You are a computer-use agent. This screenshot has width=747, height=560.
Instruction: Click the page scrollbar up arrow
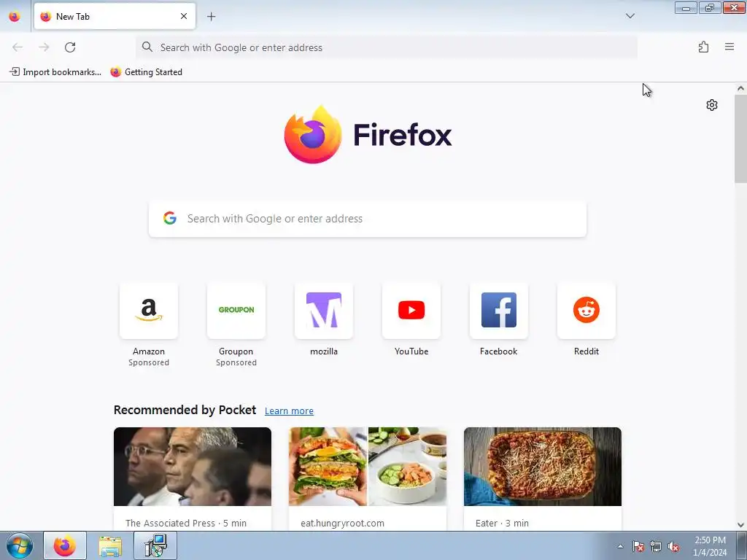740,88
